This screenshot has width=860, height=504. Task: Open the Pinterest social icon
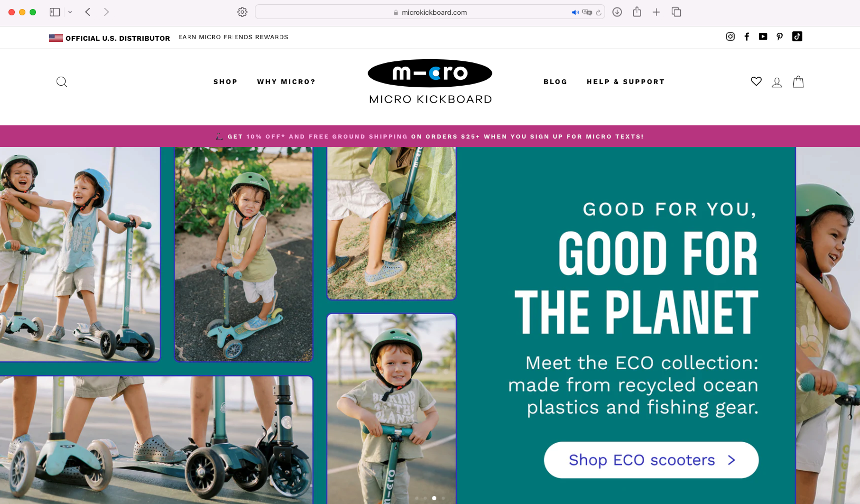pyautogui.click(x=780, y=36)
